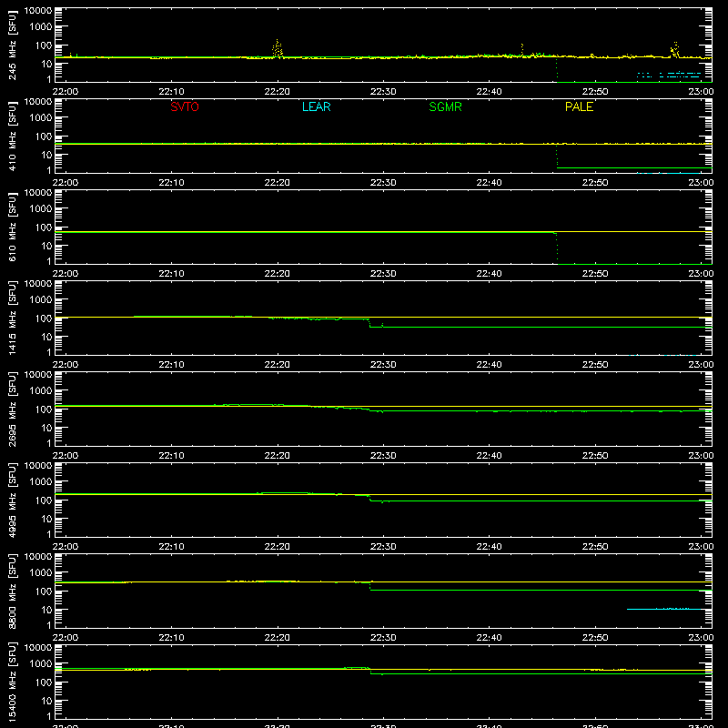Select the 610 MHz [SFU] axis label
This screenshot has height=728, width=728.
tap(12, 227)
